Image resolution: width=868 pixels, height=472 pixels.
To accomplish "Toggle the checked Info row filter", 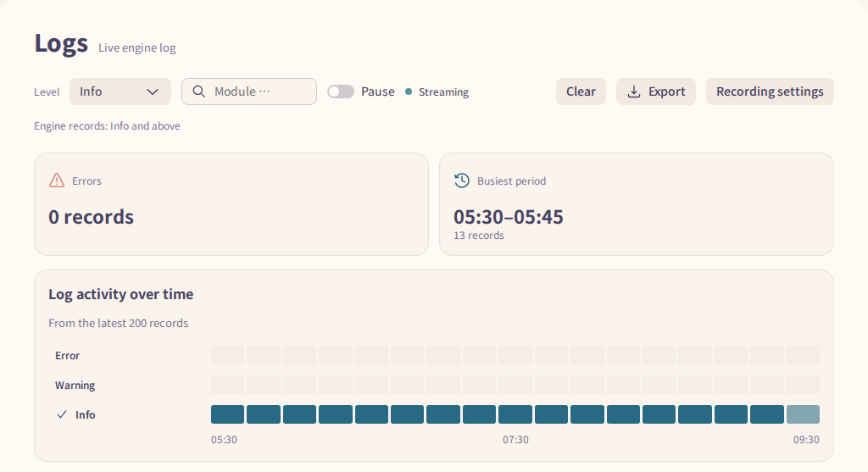I will coord(75,414).
